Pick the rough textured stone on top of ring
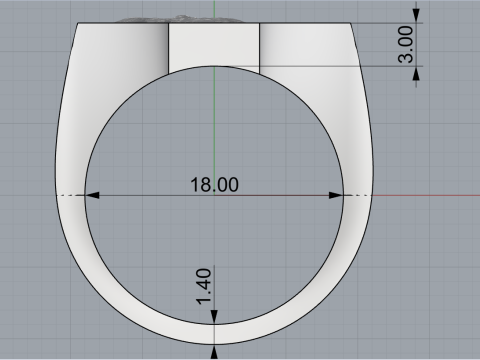 (182, 19)
